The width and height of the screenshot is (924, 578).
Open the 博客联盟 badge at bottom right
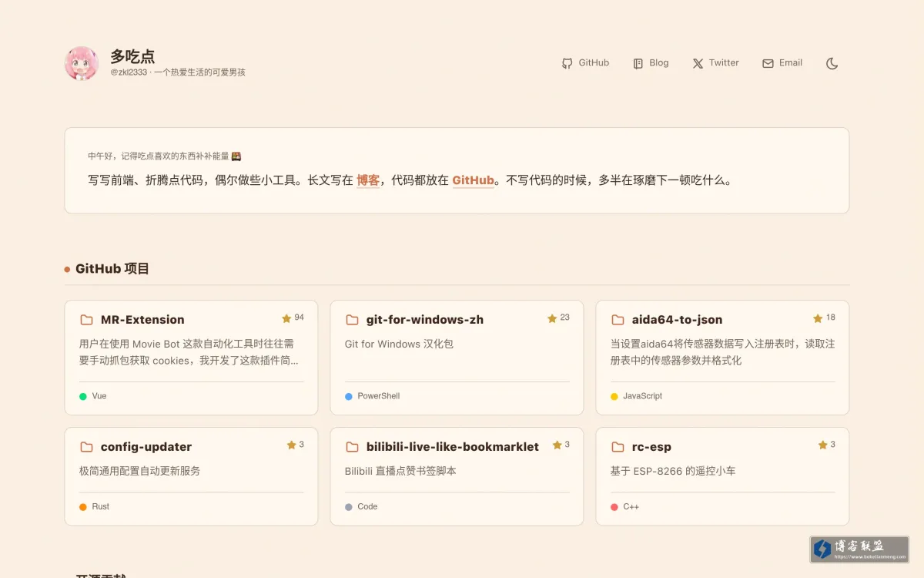[859, 549]
